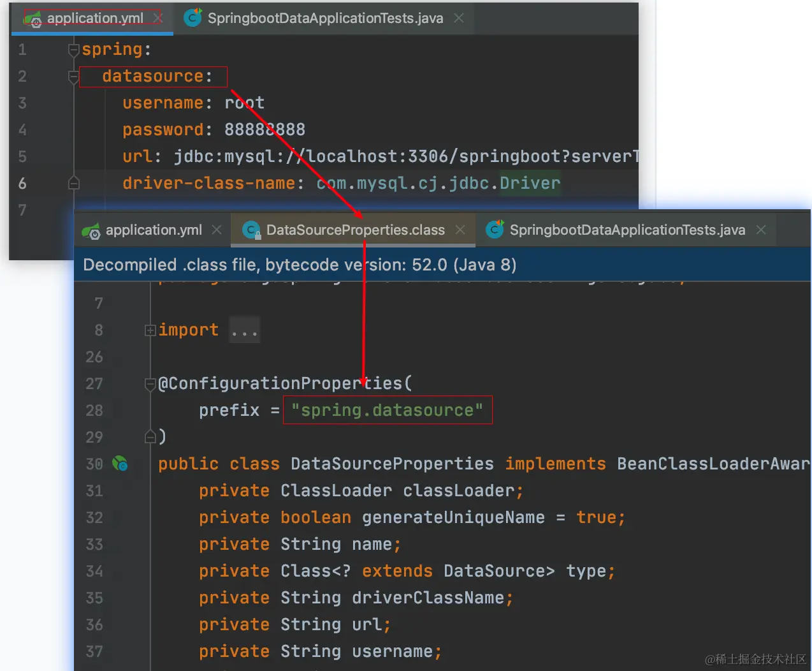Image resolution: width=812 pixels, height=671 pixels.
Task: Close application.yml tab in front window
Action: coord(217,230)
